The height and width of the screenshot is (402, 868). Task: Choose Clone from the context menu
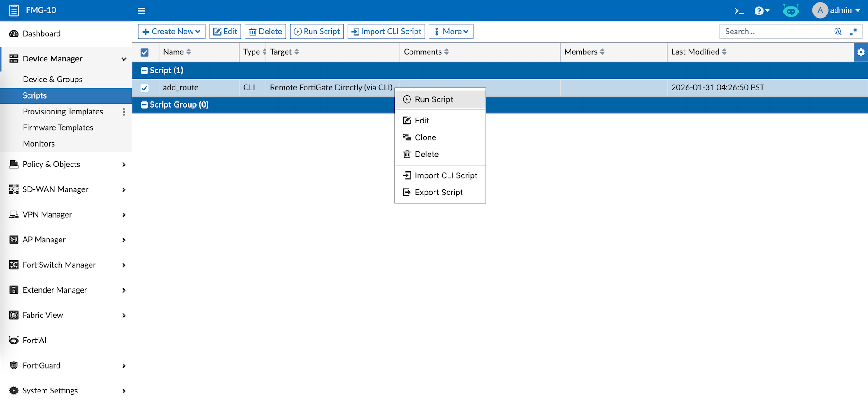(x=425, y=137)
